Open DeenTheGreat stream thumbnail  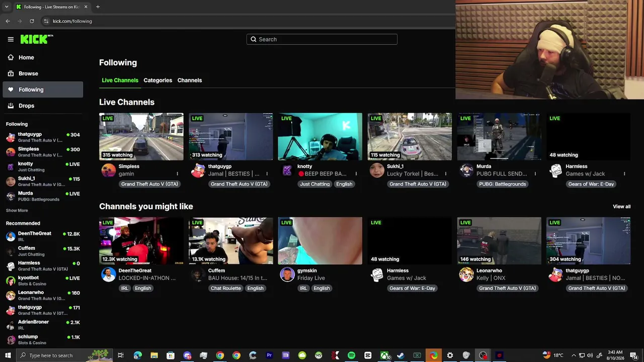[141, 241]
